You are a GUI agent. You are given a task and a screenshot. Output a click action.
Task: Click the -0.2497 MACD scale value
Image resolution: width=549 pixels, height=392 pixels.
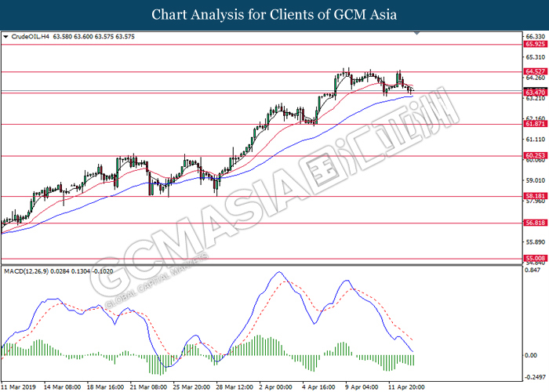[x=535, y=377]
